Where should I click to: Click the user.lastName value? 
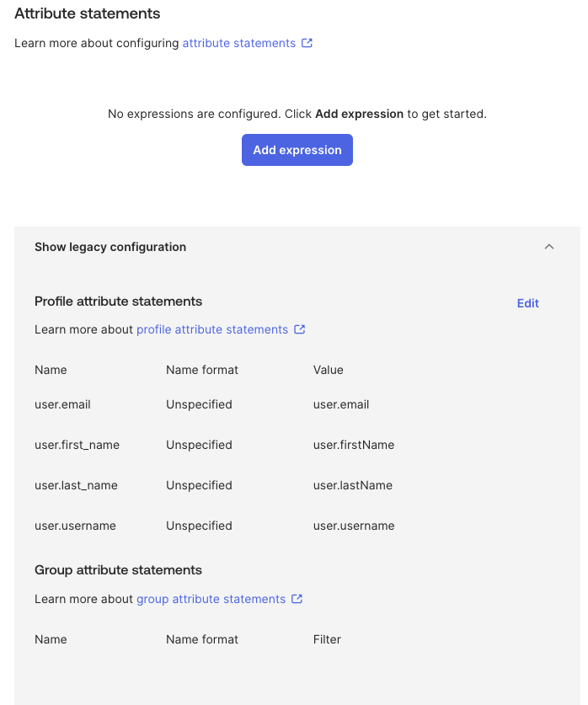pyautogui.click(x=353, y=486)
